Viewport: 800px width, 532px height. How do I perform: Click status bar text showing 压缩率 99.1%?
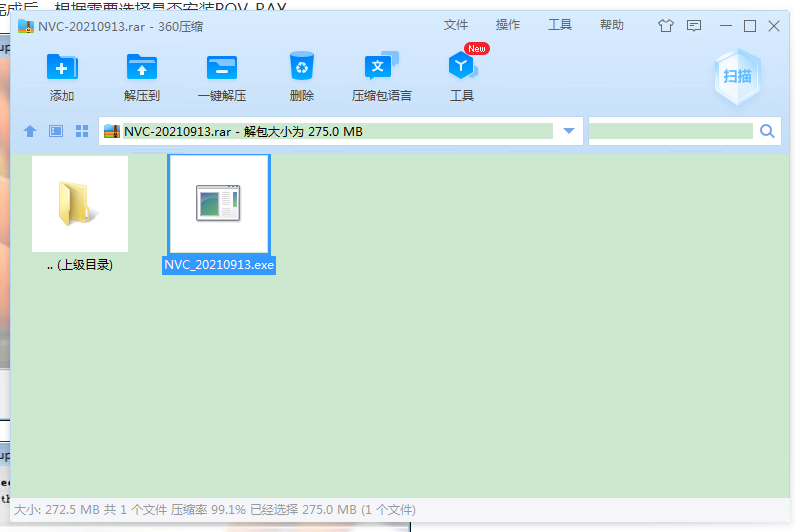[x=208, y=510]
